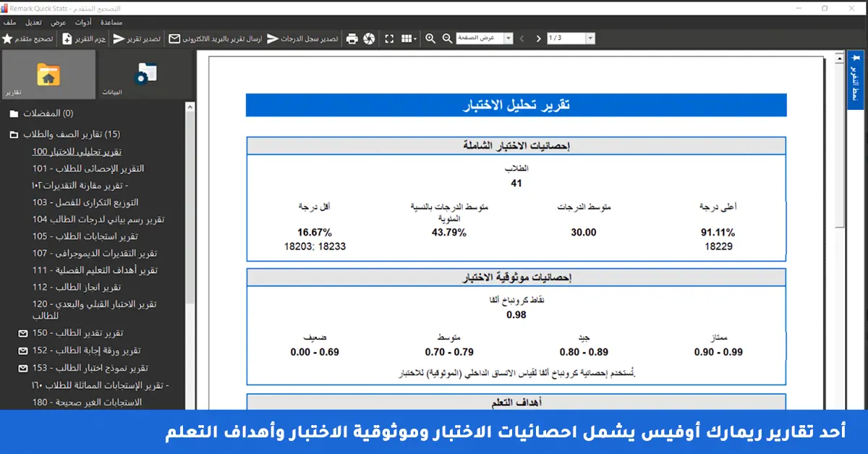Open the ملف menu
The width and height of the screenshot is (868, 454).
coord(9,22)
